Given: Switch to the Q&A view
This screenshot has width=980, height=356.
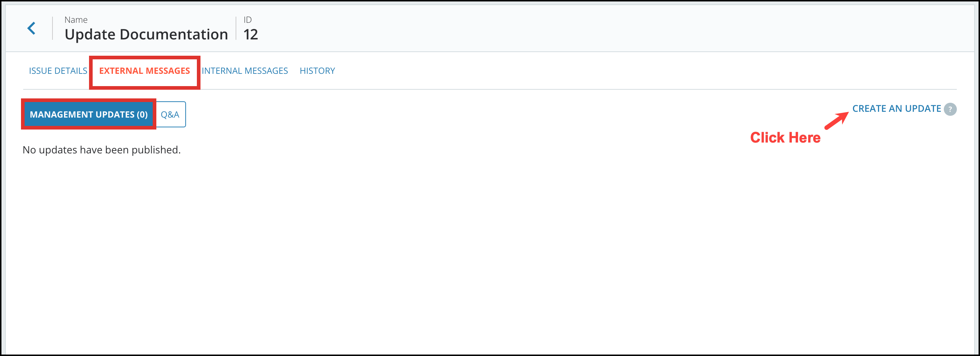Looking at the screenshot, I should [170, 114].
